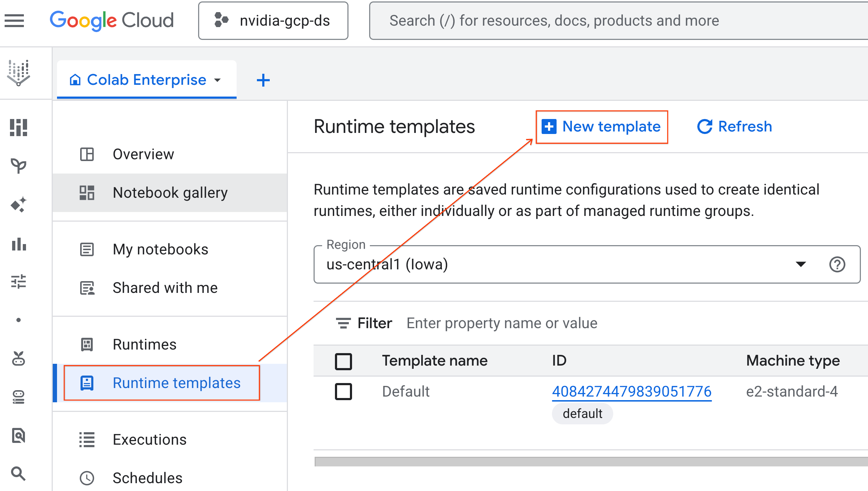The height and width of the screenshot is (491, 868).
Task: Toggle the select-all checkbox in the table header
Action: pos(343,361)
